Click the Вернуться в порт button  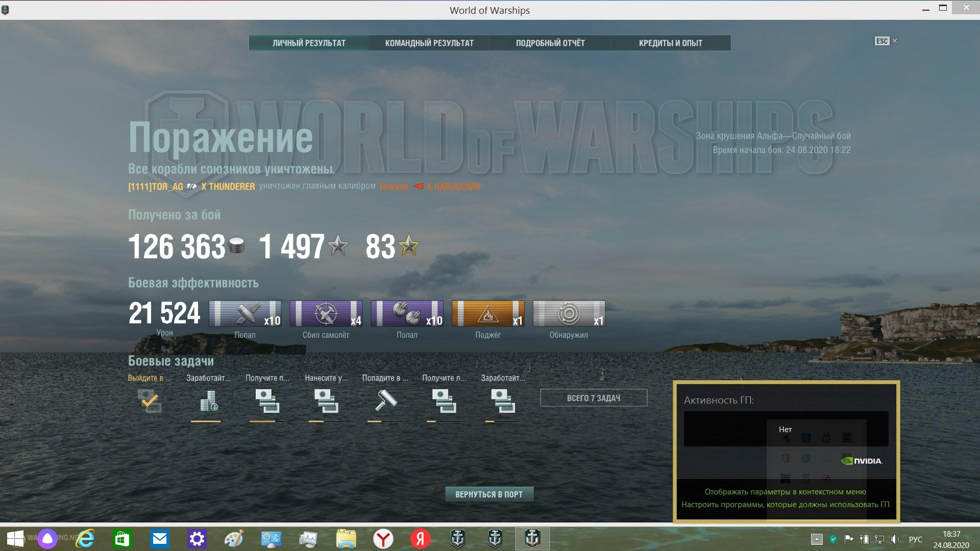[x=489, y=494]
